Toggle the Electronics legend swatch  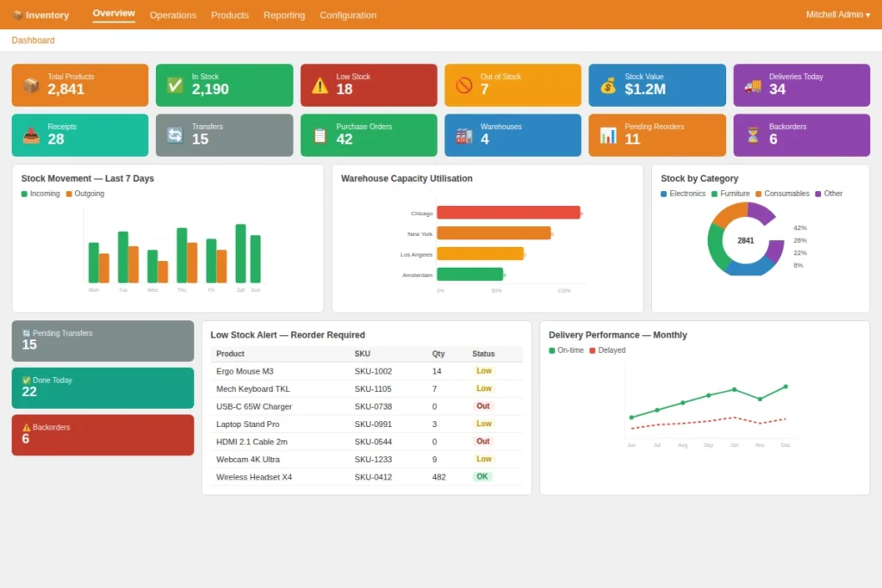pos(664,194)
